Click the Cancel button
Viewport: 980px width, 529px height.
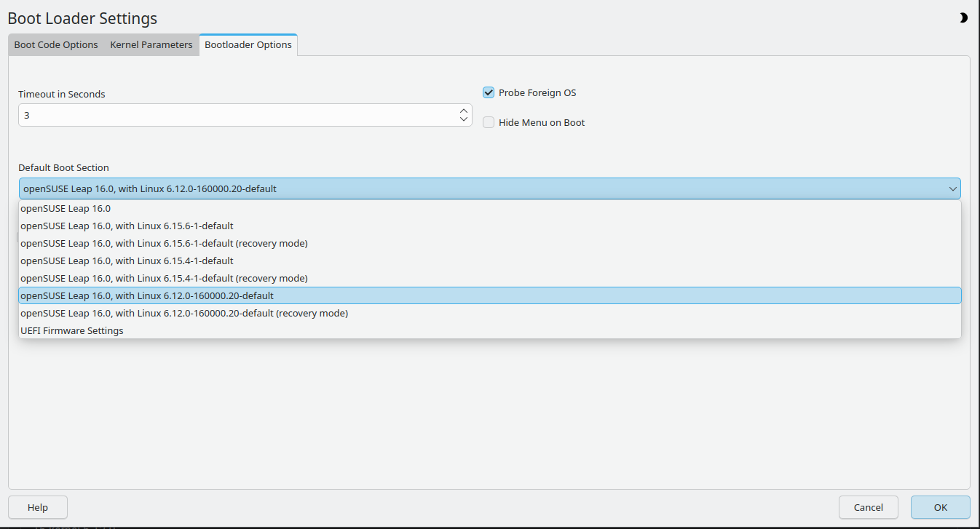(868, 507)
